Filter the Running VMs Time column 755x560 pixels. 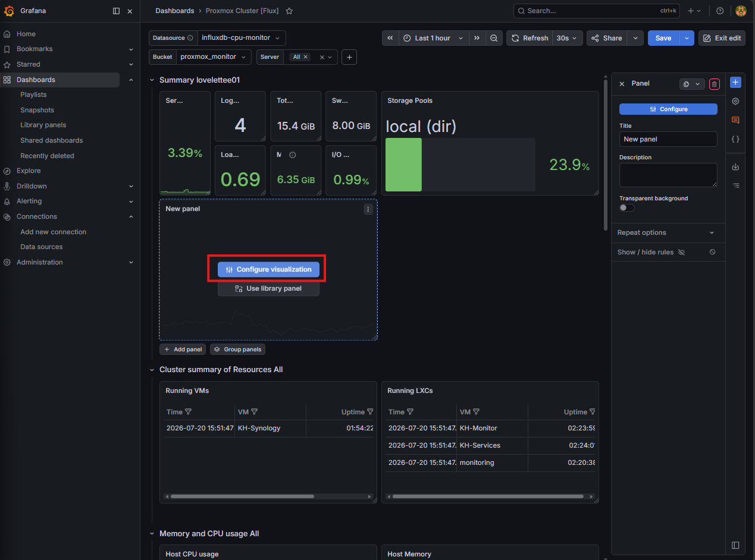(x=188, y=412)
